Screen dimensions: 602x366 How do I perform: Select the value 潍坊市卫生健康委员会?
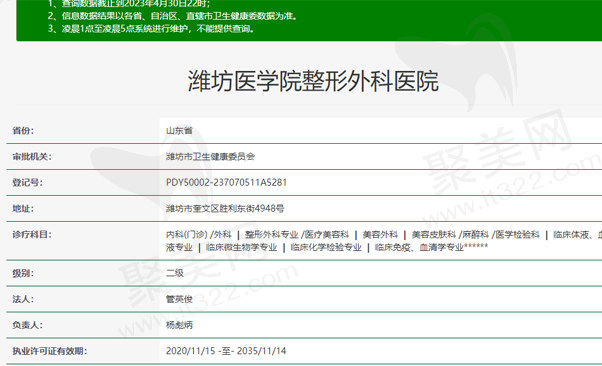(210, 156)
